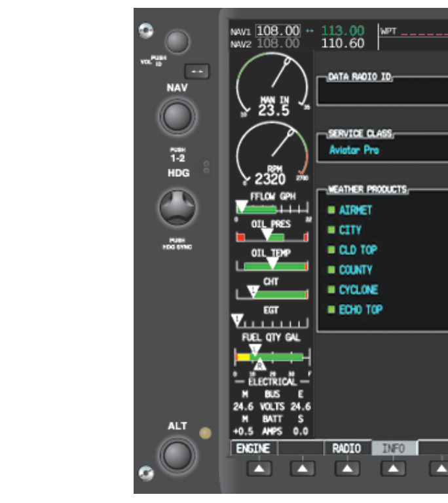The height and width of the screenshot is (503, 448).
Task: Select the ENGINE softkey label
Action: click(x=253, y=448)
